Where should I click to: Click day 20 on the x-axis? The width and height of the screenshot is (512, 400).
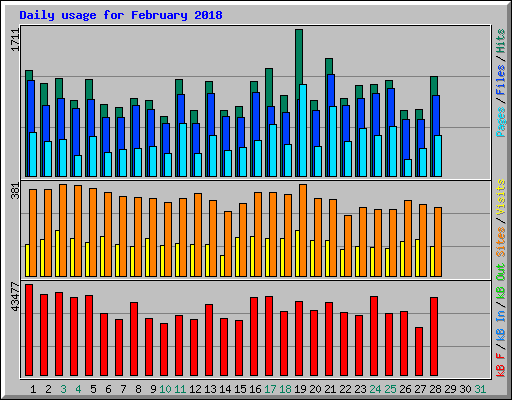(315, 389)
